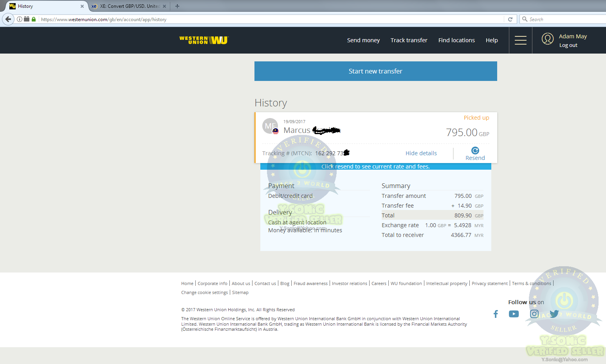Click the Total 809.90 GBP row
Image resolution: width=606 pixels, height=364 pixels.
tap(433, 215)
